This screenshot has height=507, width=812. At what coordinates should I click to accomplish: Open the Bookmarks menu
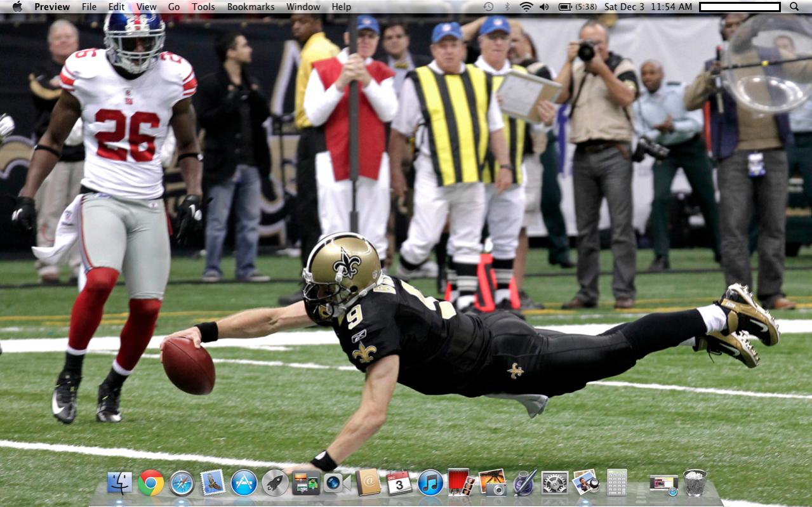coord(251,6)
